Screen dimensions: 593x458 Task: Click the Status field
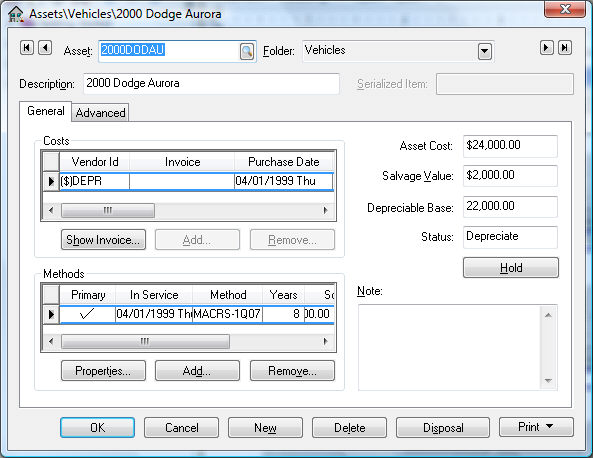pyautogui.click(x=510, y=237)
